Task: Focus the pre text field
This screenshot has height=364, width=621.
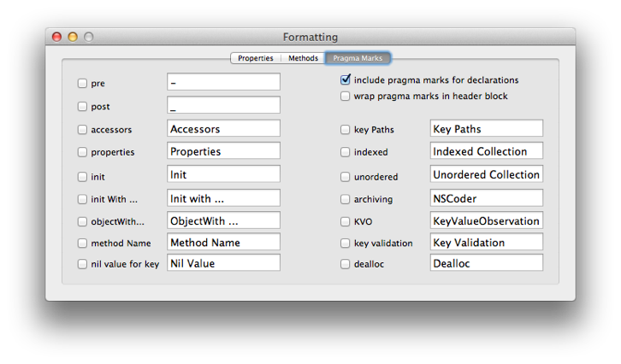Action: [x=223, y=82]
